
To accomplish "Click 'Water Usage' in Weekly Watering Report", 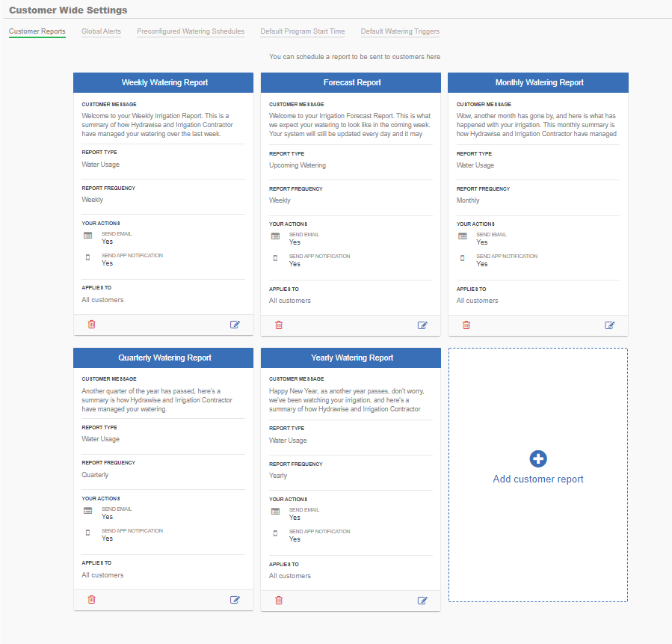I will tap(101, 165).
